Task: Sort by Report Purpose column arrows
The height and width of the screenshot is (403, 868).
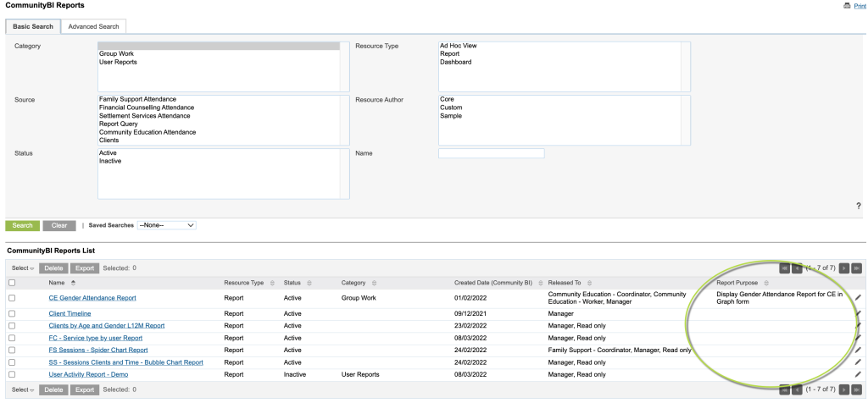Action: point(766,283)
